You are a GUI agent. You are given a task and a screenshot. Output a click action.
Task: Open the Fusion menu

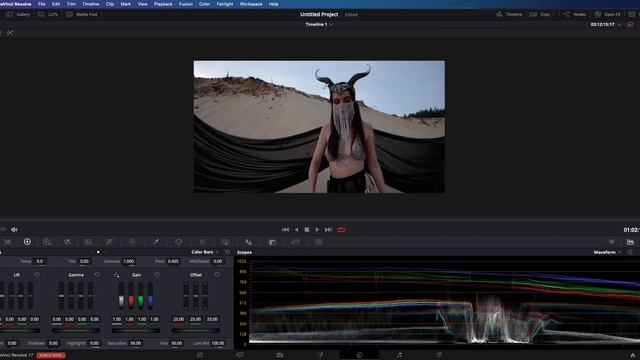click(x=186, y=4)
